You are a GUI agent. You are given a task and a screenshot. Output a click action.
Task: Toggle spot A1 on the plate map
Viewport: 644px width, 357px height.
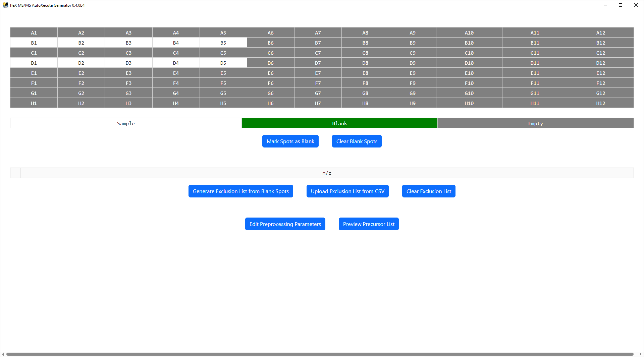[34, 33]
